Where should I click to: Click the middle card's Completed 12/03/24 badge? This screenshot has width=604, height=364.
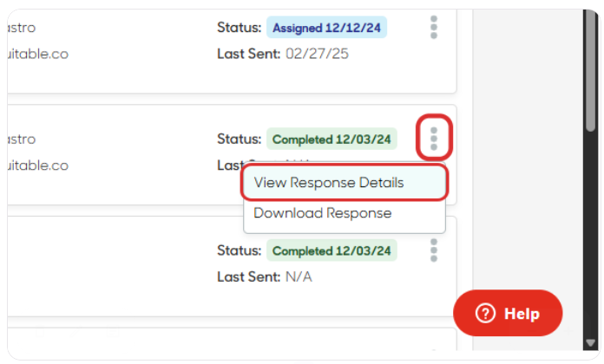(x=332, y=139)
